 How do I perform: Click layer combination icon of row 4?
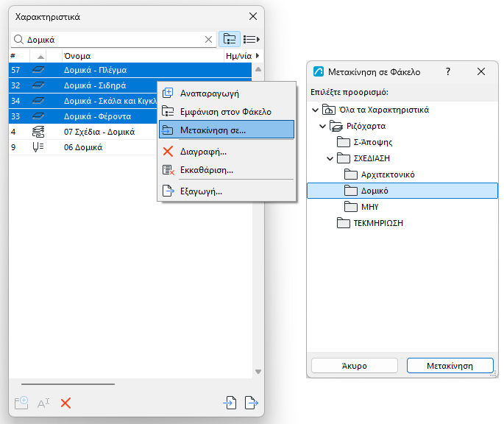pyautogui.click(x=38, y=132)
